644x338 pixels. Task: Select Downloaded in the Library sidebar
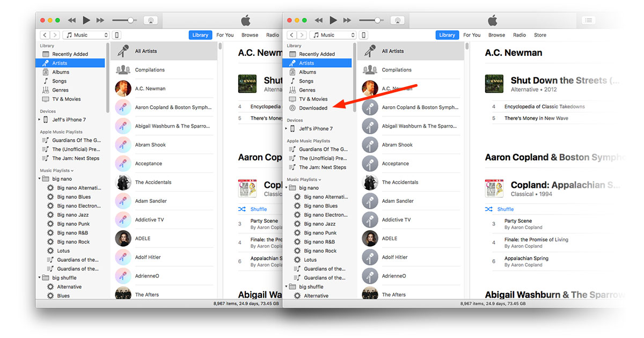(x=313, y=108)
